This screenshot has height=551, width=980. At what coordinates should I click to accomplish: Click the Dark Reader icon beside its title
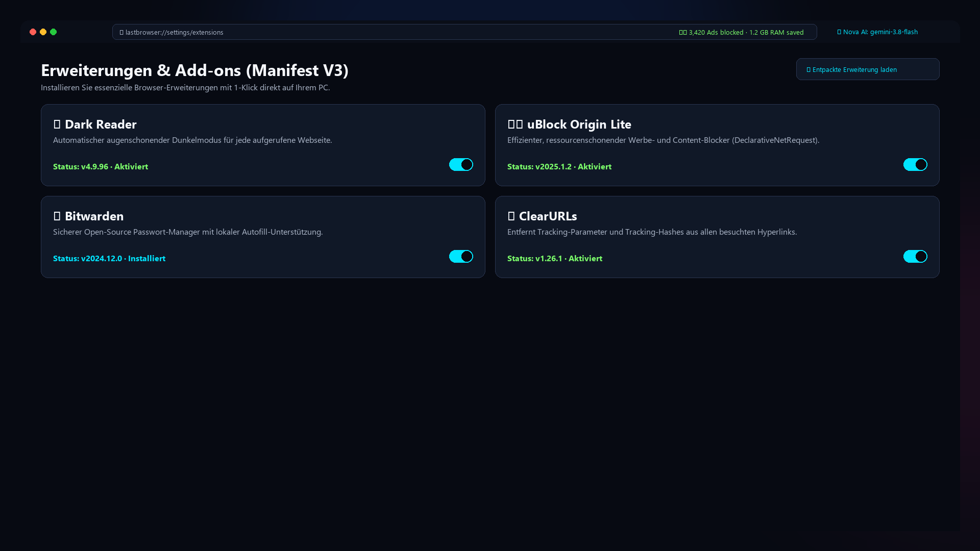click(57, 124)
